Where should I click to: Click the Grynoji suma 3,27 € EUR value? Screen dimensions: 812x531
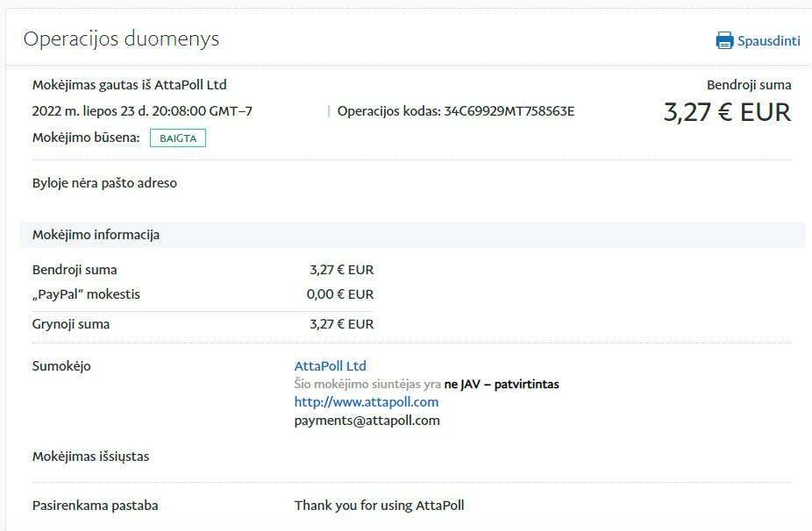point(341,324)
